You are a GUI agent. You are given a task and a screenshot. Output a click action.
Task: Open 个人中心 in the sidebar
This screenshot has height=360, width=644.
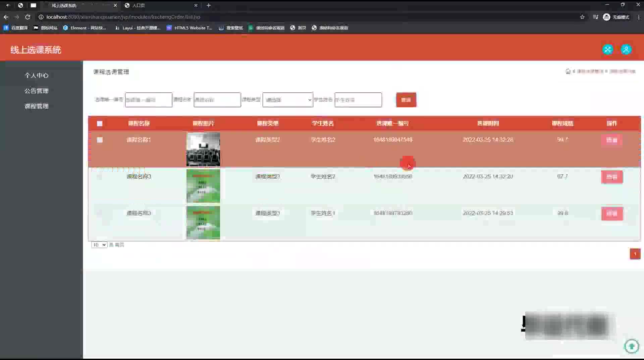coord(37,76)
